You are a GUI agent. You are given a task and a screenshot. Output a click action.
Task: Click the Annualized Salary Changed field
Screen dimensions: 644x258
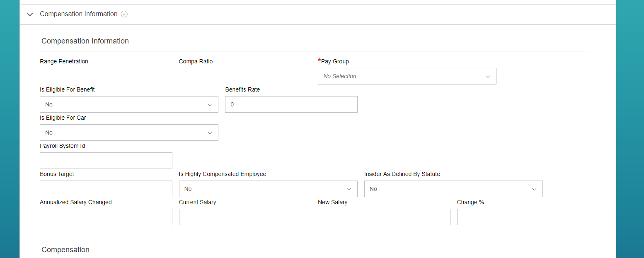point(106,217)
